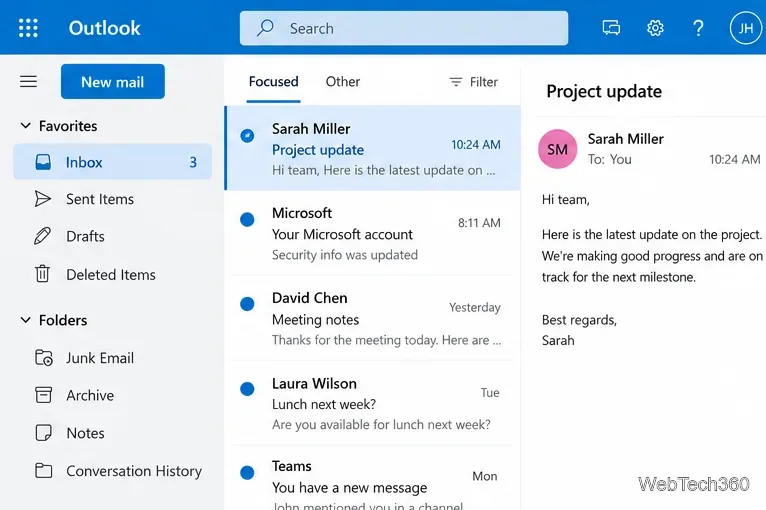Click the 8:11 AM timestamp
Screen dimensions: 766x510
[x=479, y=223]
